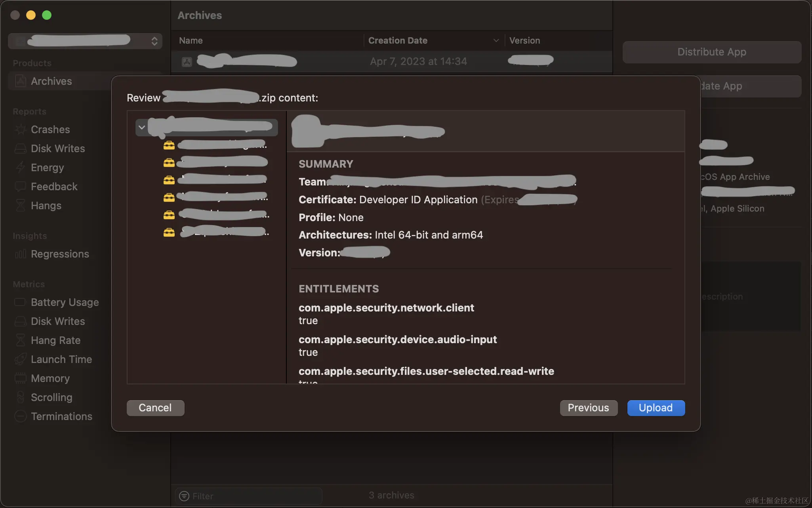Open Launch Time metric
Screen dimensions: 812x508
click(x=61, y=359)
